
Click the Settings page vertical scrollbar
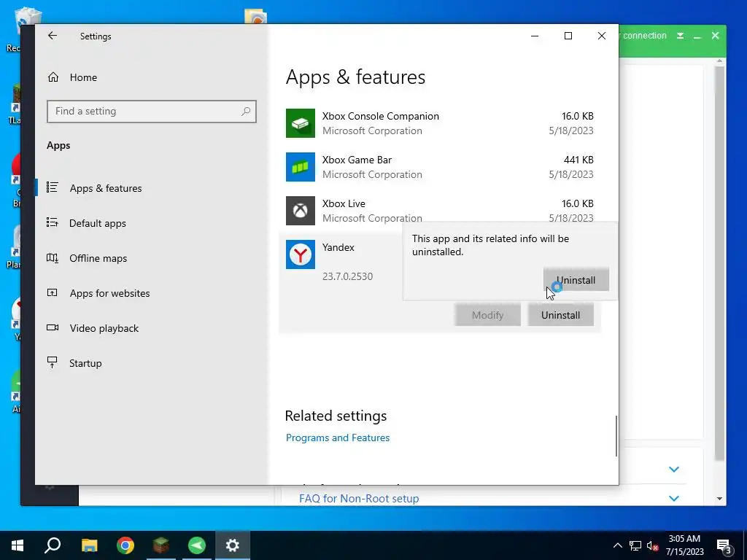tap(616, 436)
